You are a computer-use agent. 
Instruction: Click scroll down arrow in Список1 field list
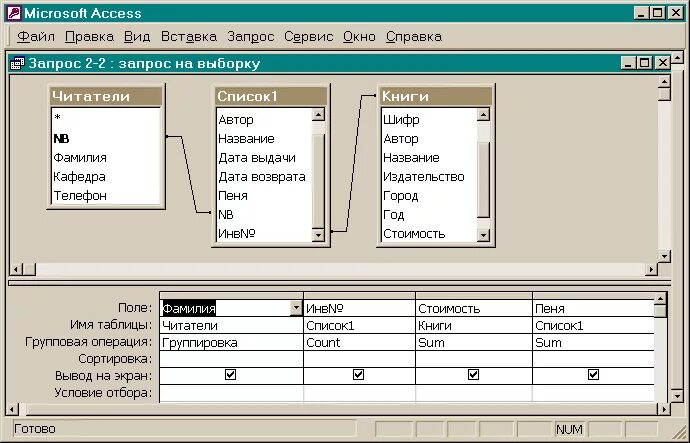pyautogui.click(x=318, y=234)
